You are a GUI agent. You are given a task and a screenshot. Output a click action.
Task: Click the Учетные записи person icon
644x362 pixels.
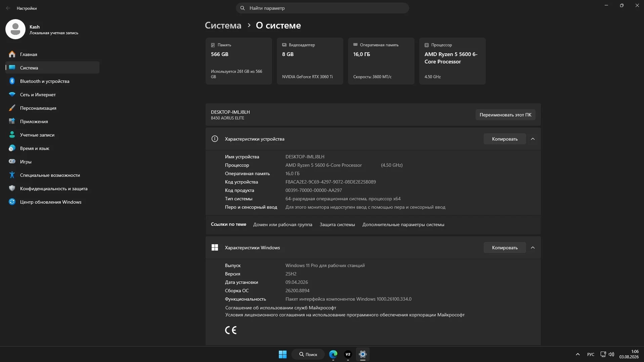coord(12,135)
